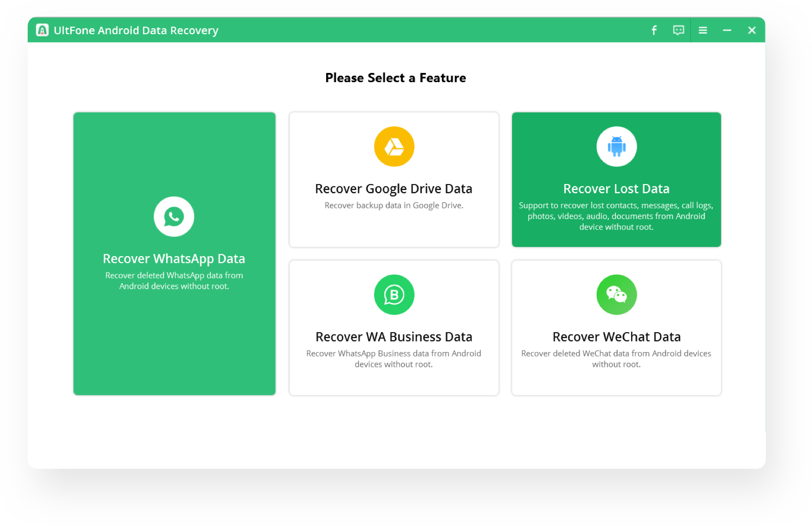
Task: Click the WhatsApp phone bubble icon
Action: 174,216
